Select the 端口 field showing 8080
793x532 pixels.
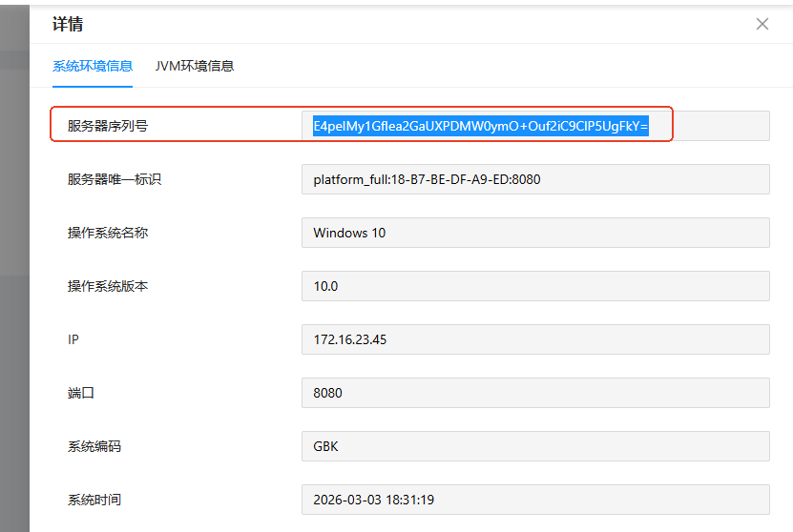coord(534,393)
